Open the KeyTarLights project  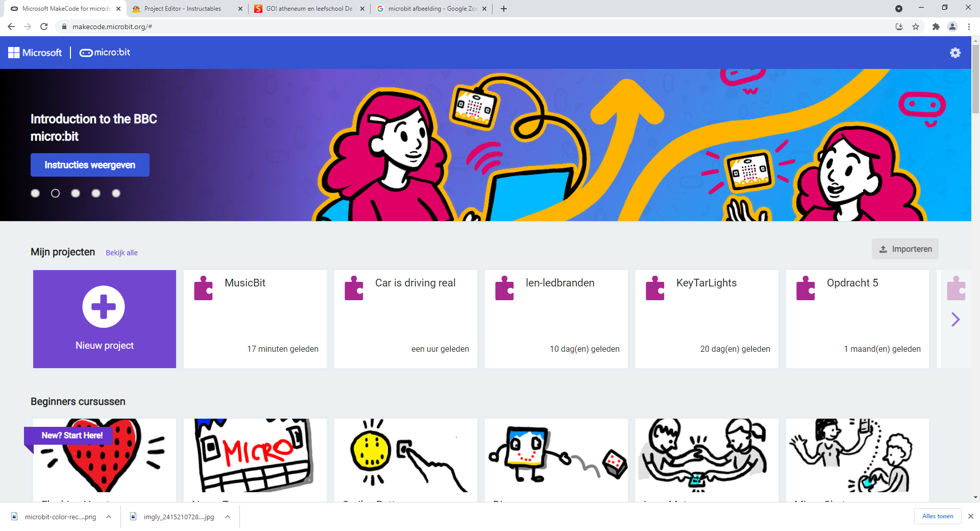(x=707, y=319)
